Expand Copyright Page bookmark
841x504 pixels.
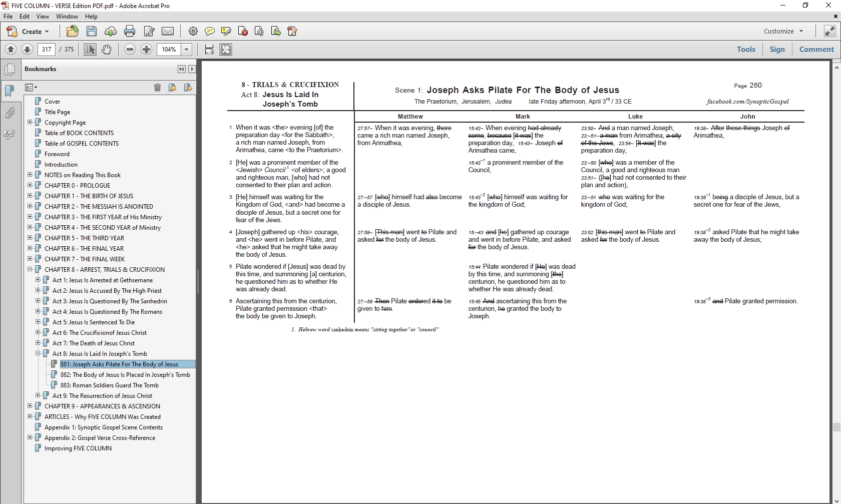point(30,122)
